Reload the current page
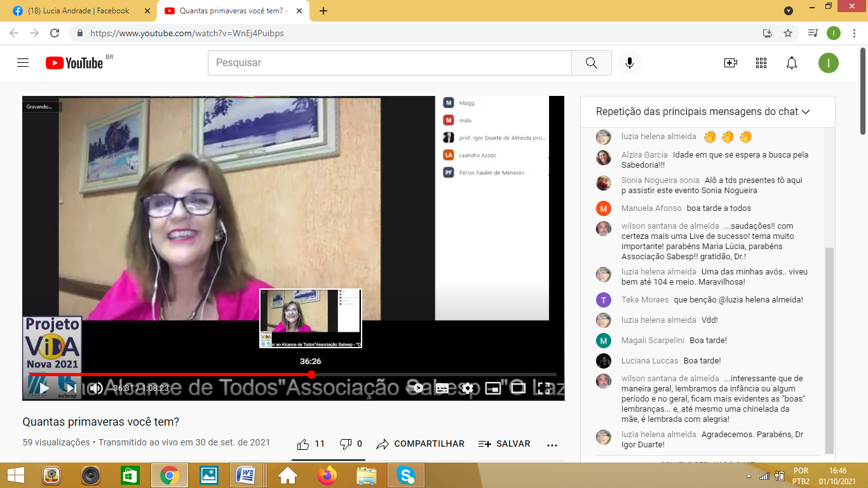868x488 pixels. 55,33
